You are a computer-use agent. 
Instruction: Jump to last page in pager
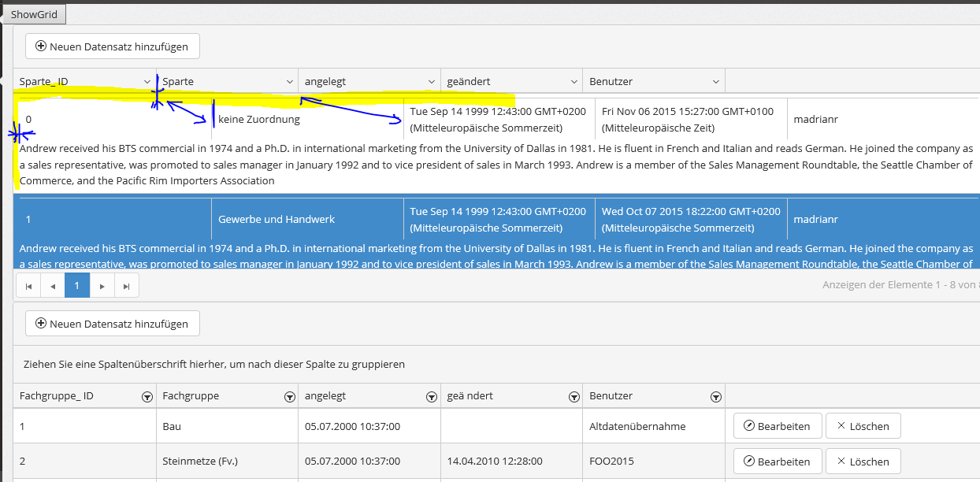pos(127,286)
